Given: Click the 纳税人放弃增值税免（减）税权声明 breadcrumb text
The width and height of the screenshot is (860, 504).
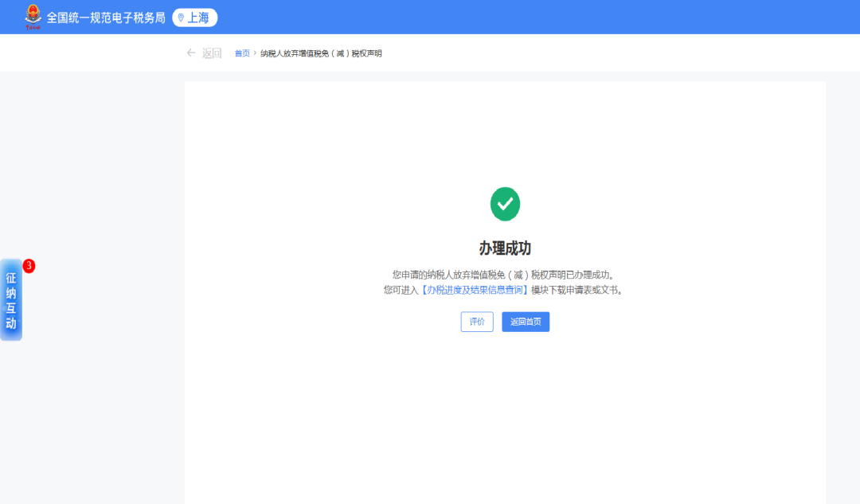Looking at the screenshot, I should point(321,53).
